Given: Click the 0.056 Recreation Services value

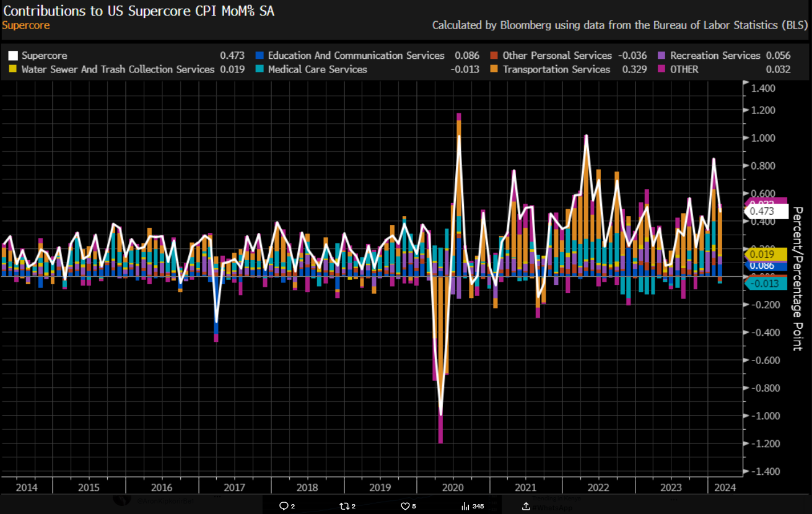Looking at the screenshot, I should click(x=778, y=56).
